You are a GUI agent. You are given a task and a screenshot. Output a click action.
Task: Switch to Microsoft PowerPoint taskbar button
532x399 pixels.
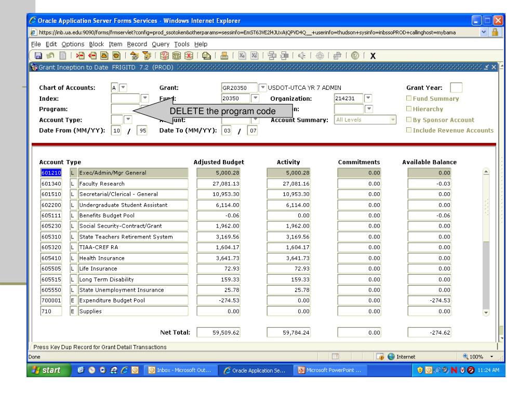click(330, 370)
